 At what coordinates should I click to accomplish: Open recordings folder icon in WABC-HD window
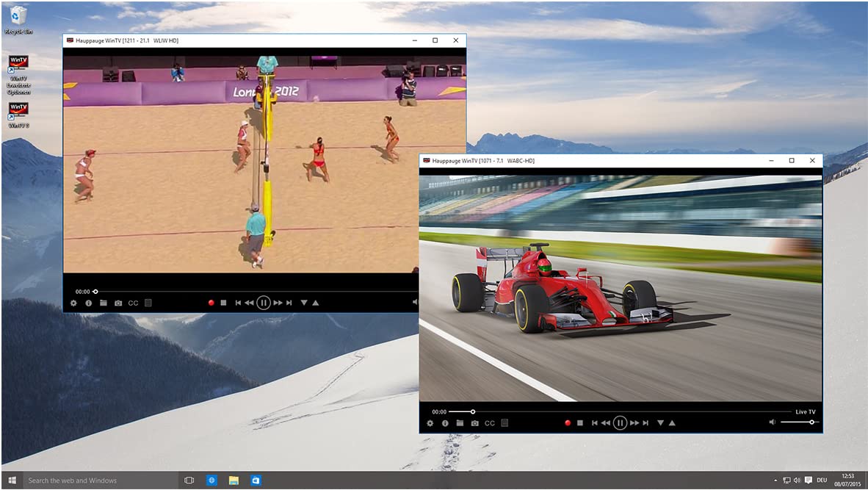point(460,423)
